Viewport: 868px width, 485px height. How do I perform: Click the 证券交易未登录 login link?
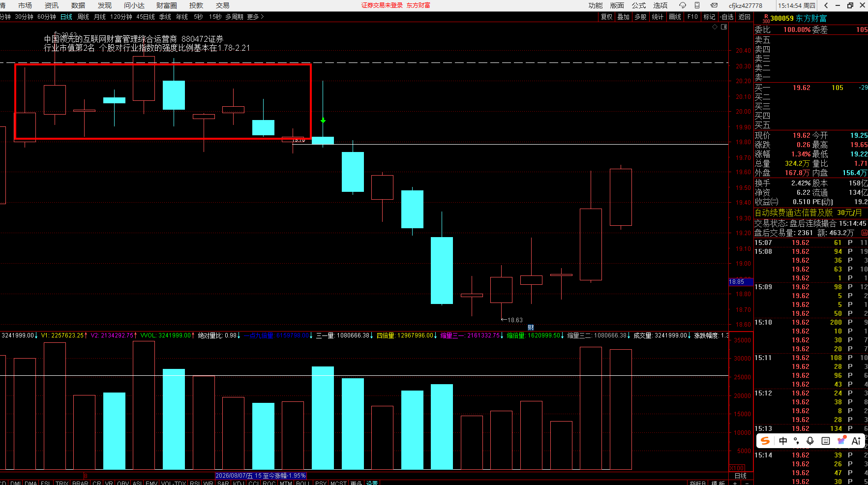coord(382,5)
